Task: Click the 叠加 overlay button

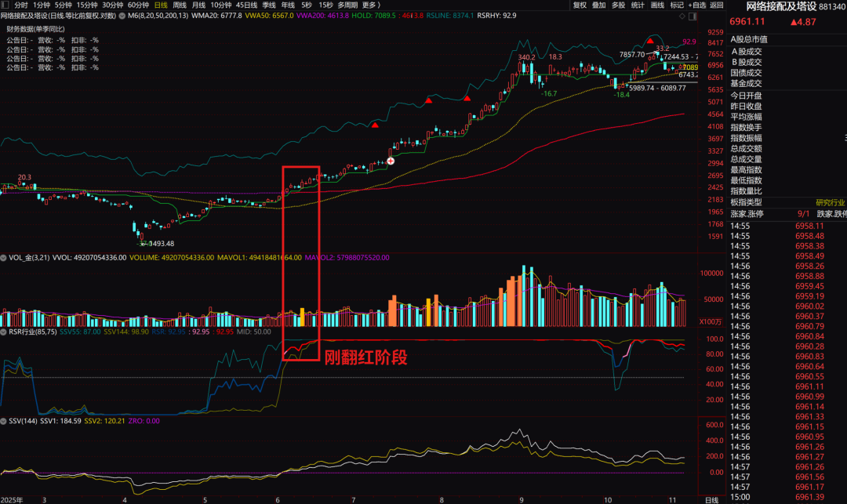Action: point(599,5)
